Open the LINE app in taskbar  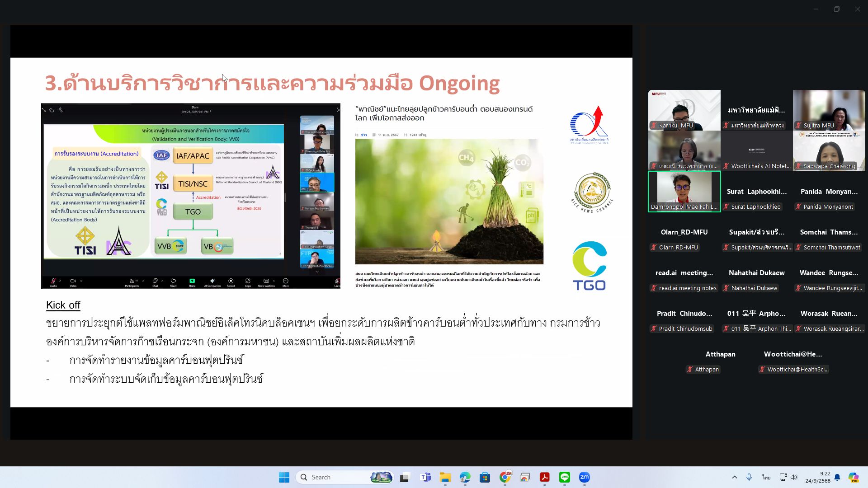564,477
